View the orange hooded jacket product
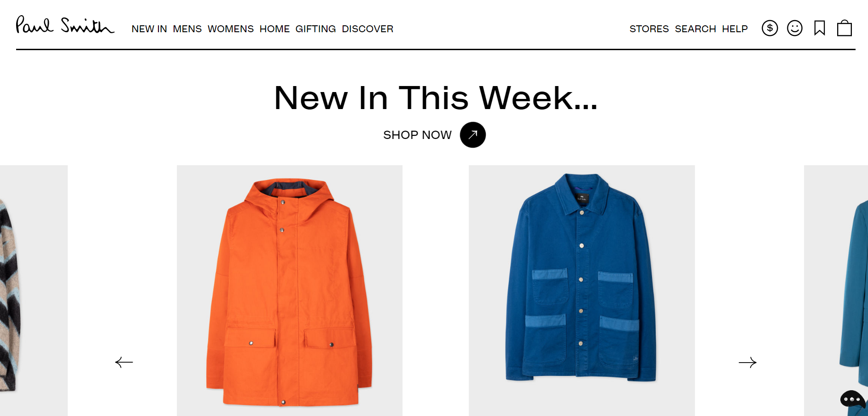Screen dimensions: 868x416 coord(290,291)
